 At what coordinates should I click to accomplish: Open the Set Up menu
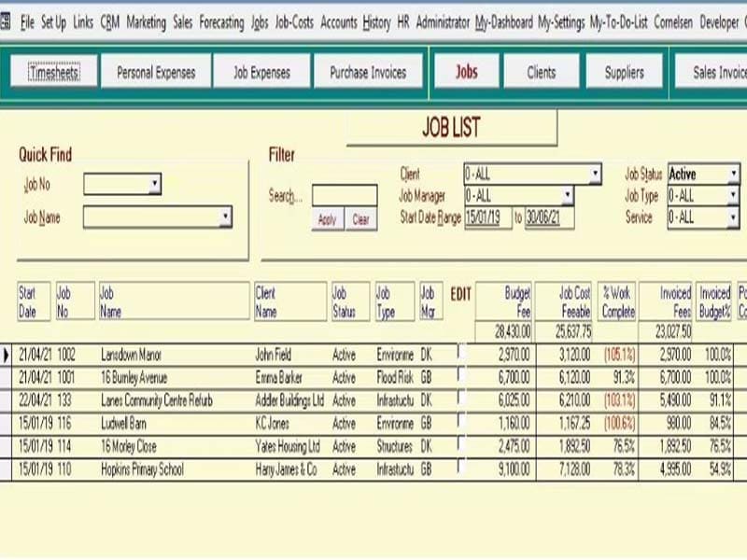(53, 21)
